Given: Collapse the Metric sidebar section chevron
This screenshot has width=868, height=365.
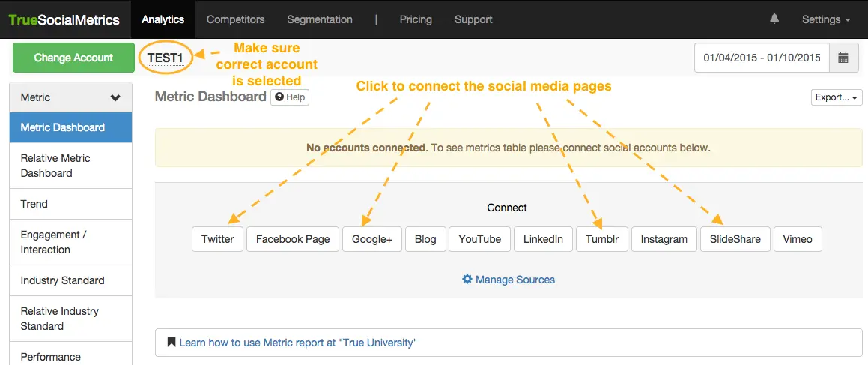Looking at the screenshot, I should pos(115,97).
